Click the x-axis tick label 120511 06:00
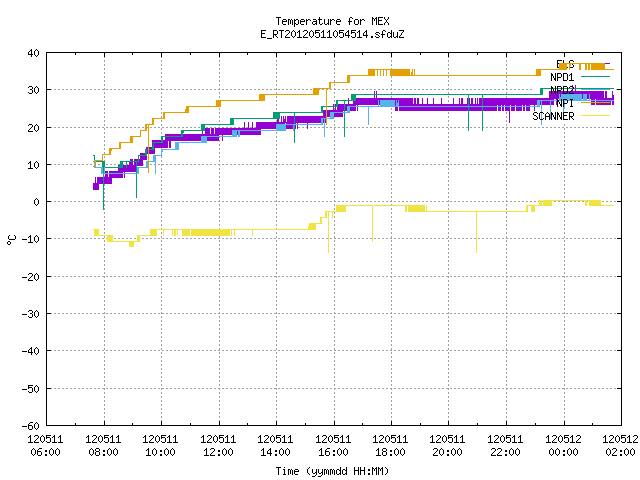The height and width of the screenshot is (480, 640). (x=45, y=446)
